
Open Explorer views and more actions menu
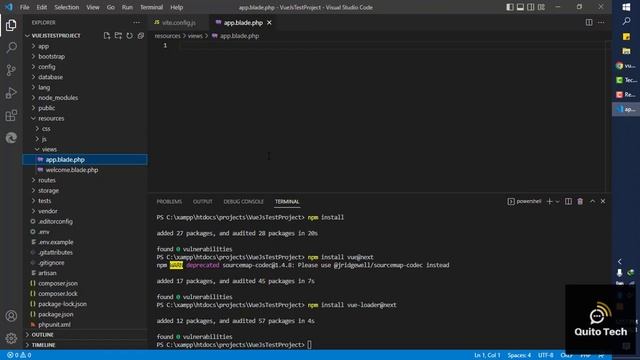point(137,22)
